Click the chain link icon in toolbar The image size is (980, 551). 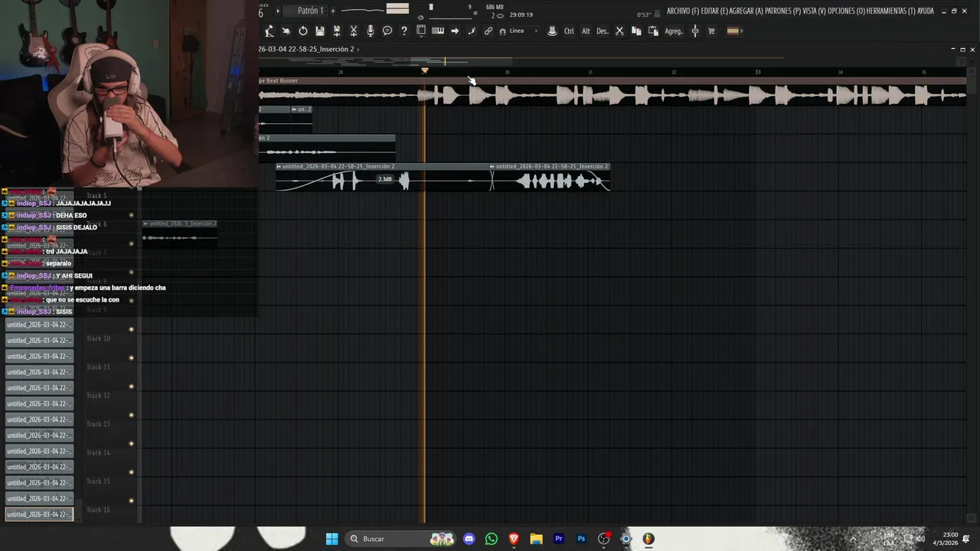pos(488,31)
